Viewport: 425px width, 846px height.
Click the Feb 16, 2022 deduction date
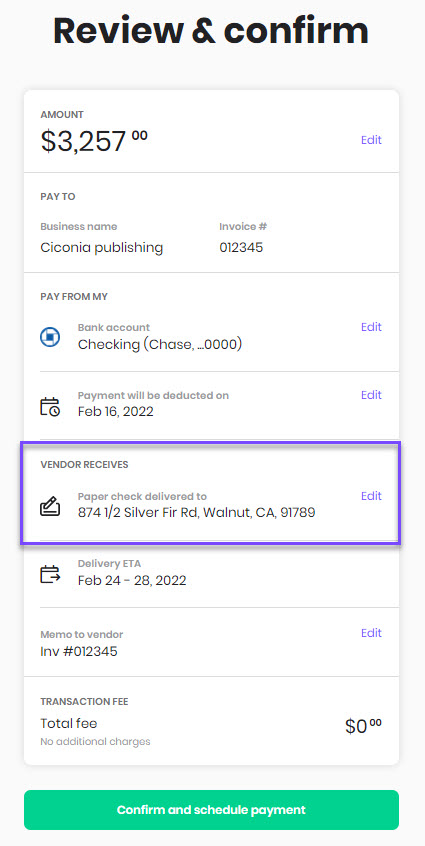pos(115,412)
